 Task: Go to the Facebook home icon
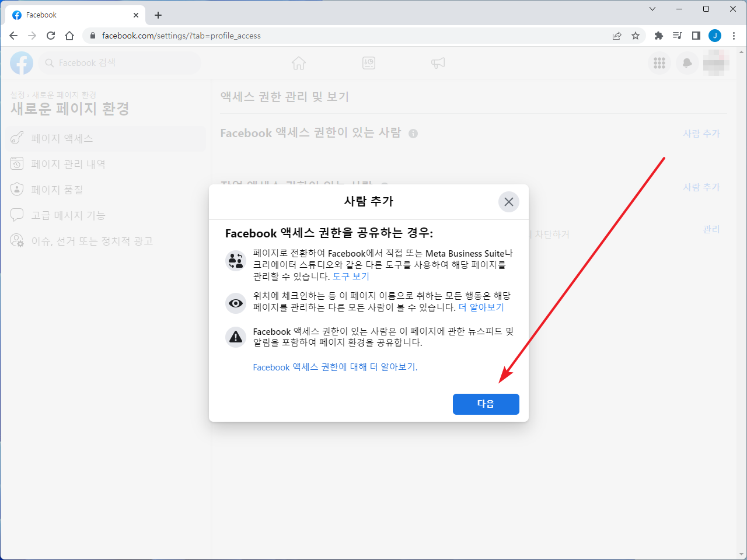299,63
